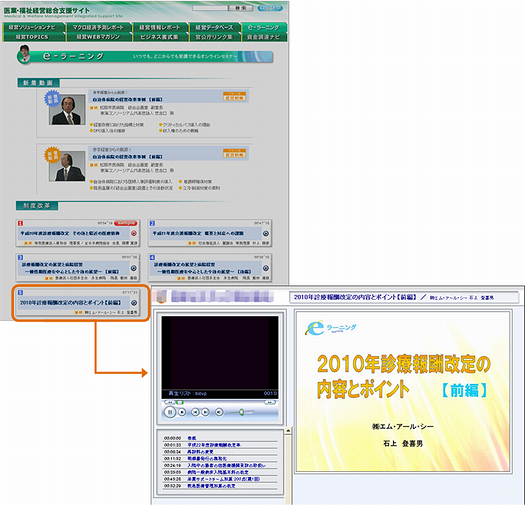This screenshot has width=525, height=505.
Task: Open the 2010年診療報酬改定の内容とポイント card title
Action: point(70,303)
